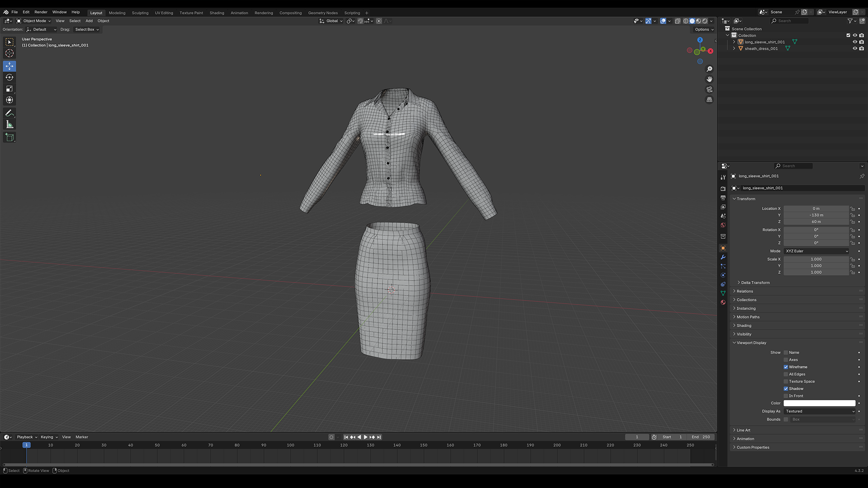Open the Display As Textured dropdown

[x=820, y=411]
